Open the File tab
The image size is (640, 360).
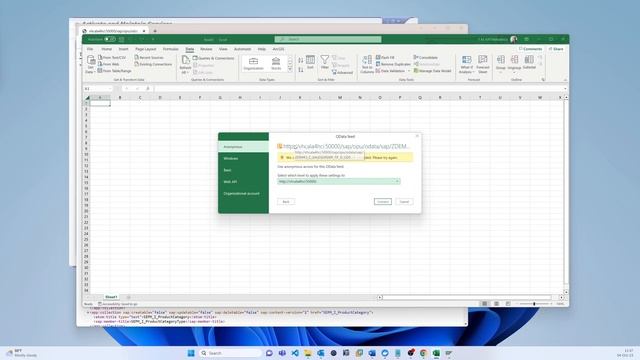pos(90,49)
